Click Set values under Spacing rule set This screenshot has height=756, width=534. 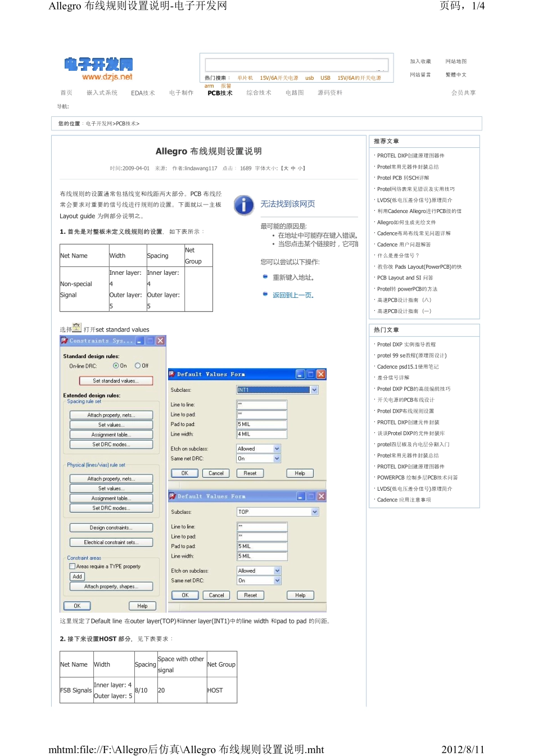click(111, 425)
